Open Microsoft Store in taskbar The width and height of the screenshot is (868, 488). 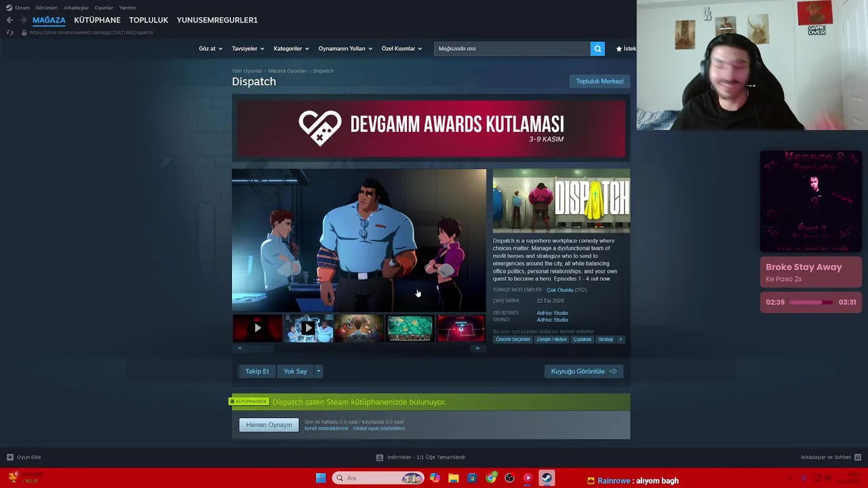[x=472, y=479]
